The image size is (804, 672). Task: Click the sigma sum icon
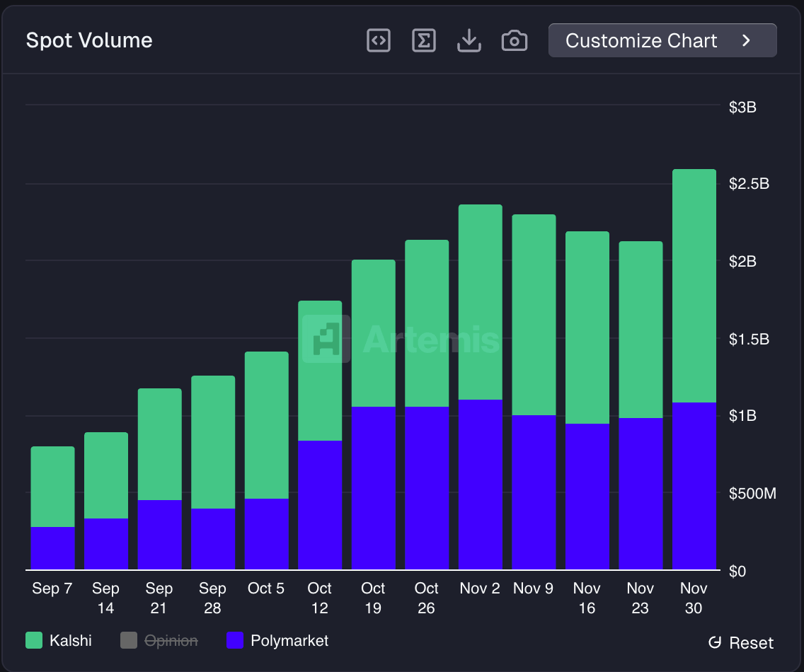[x=424, y=41]
